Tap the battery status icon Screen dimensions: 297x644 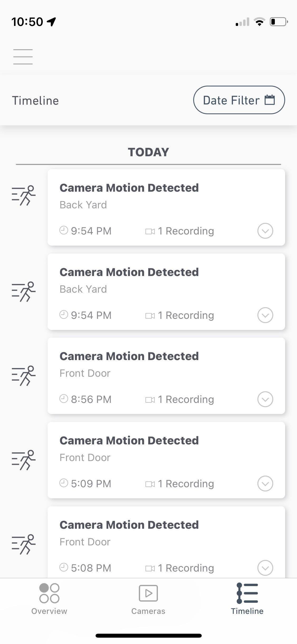[x=279, y=22]
